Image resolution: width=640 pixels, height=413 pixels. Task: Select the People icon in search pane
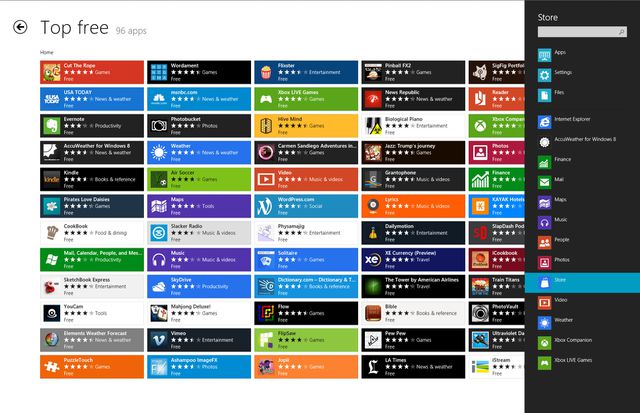(544, 242)
